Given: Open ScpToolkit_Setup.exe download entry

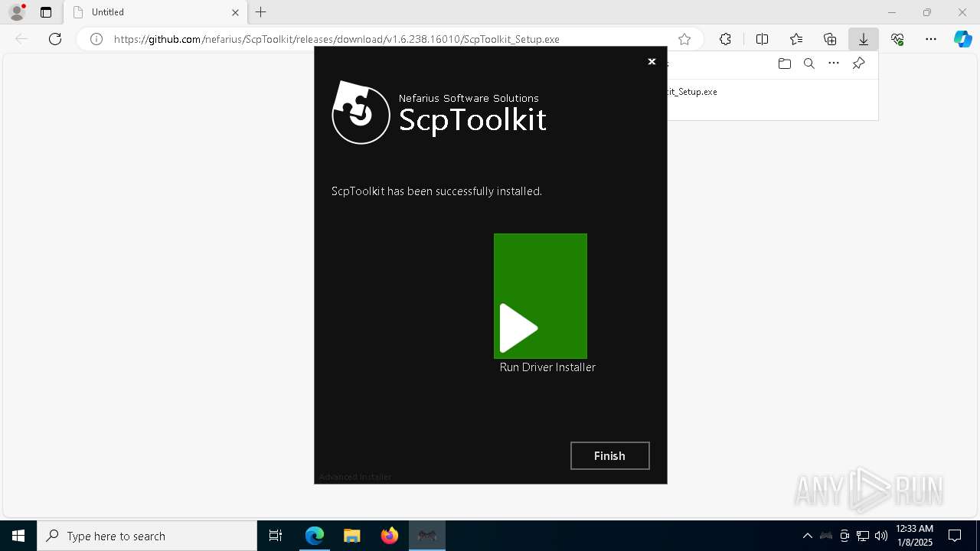Looking at the screenshot, I should pyautogui.click(x=692, y=92).
